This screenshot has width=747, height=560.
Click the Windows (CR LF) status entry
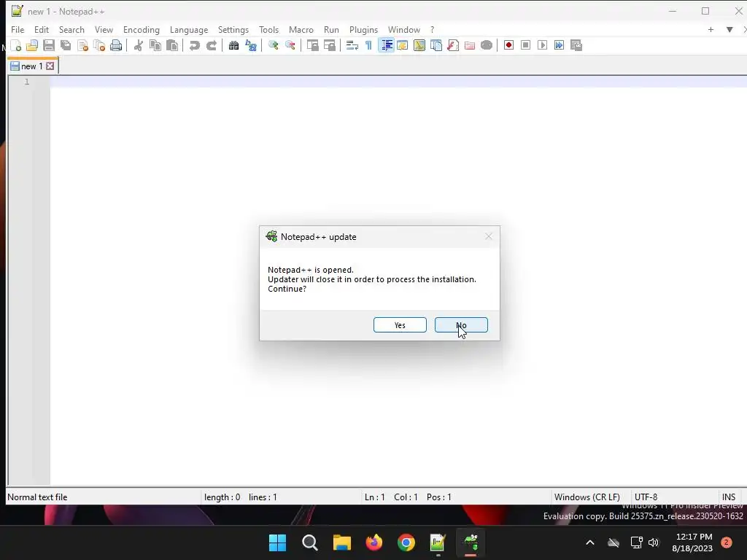coord(587,497)
